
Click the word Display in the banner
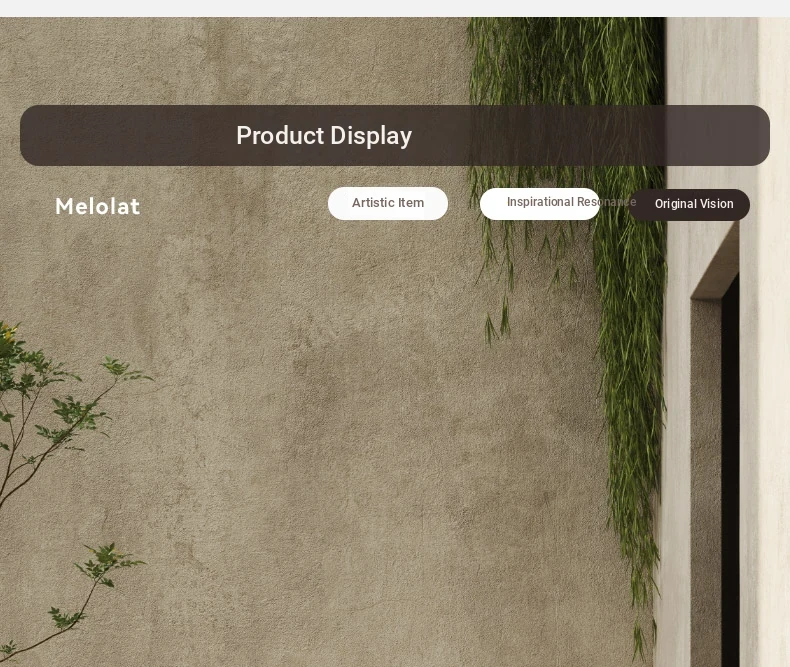pos(371,136)
